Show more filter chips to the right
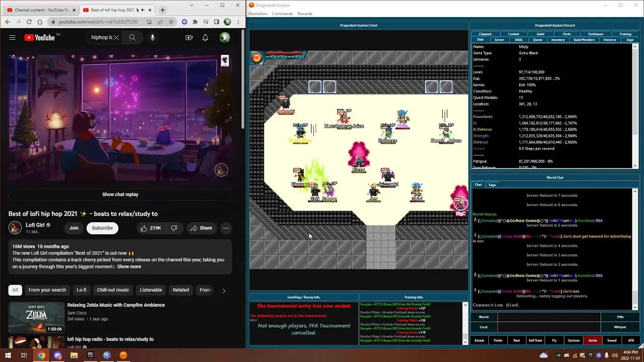644x362 pixels. click(224, 290)
